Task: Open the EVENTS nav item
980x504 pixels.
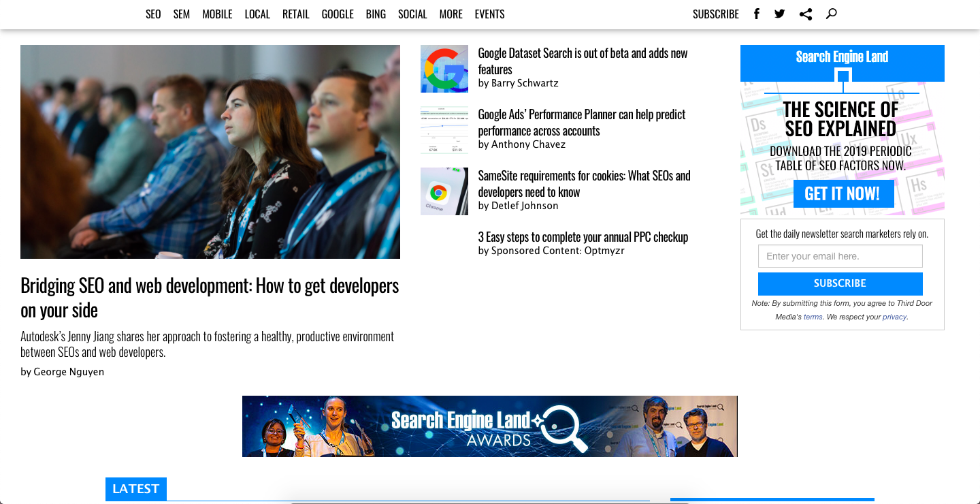Action: point(490,14)
